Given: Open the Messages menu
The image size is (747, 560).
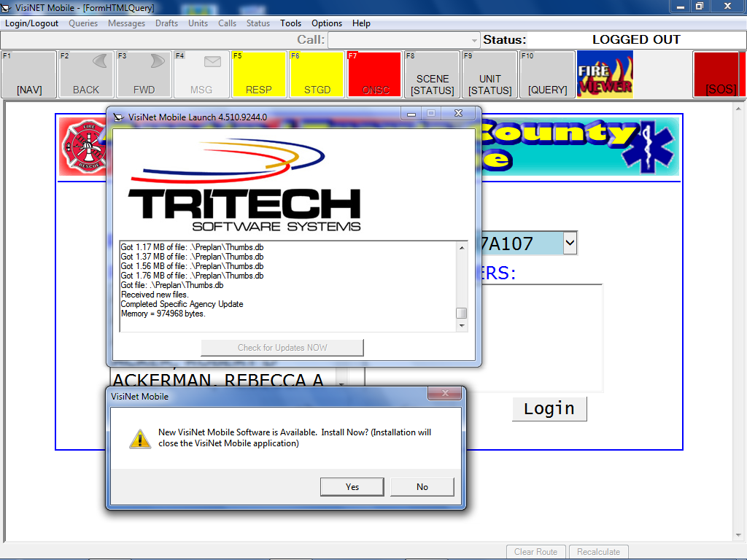Looking at the screenshot, I should [x=126, y=23].
